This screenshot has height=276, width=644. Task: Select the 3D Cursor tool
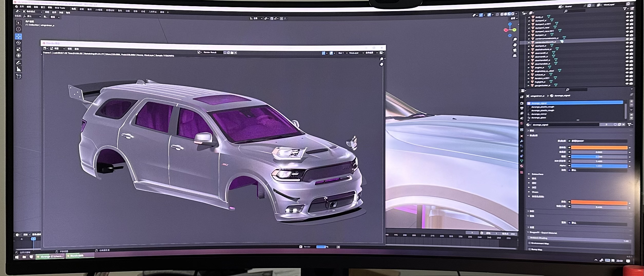pos(18,29)
